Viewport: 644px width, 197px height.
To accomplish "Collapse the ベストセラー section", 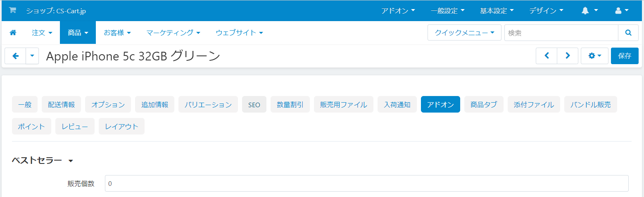I will click(x=70, y=161).
